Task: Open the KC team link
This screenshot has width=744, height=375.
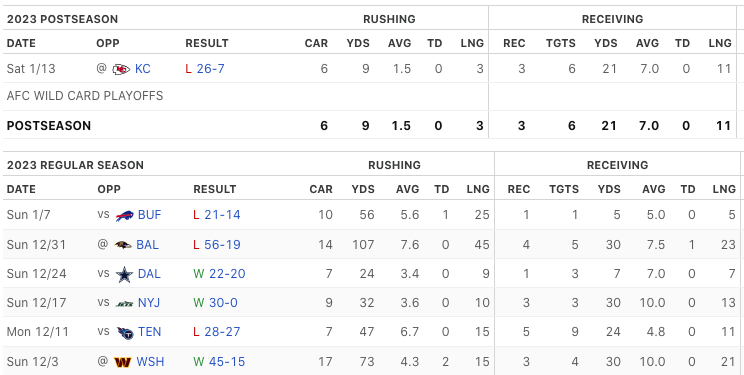Action: pos(143,69)
